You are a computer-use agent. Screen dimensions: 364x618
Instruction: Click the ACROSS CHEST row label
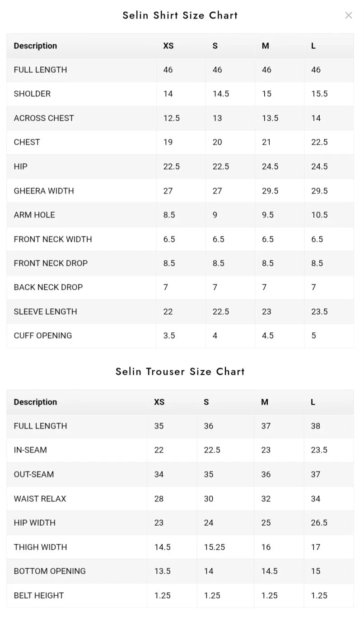[44, 118]
